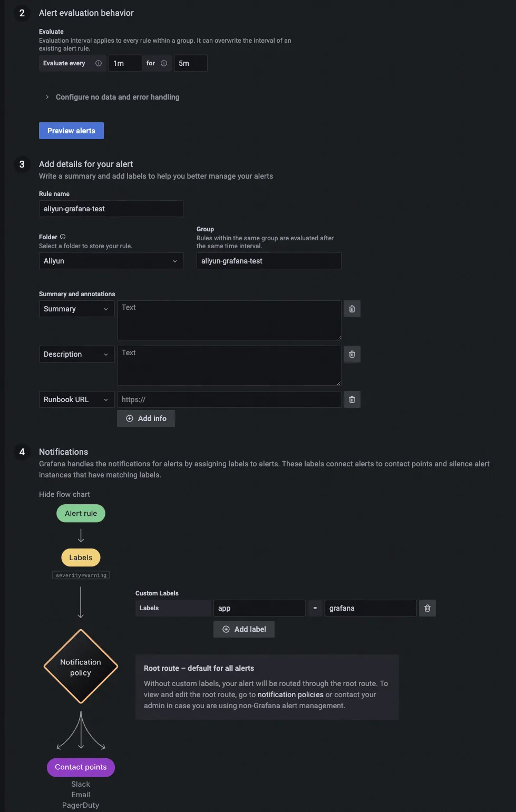Click the Folder info icon
This screenshot has width=516, height=812.
tap(63, 237)
